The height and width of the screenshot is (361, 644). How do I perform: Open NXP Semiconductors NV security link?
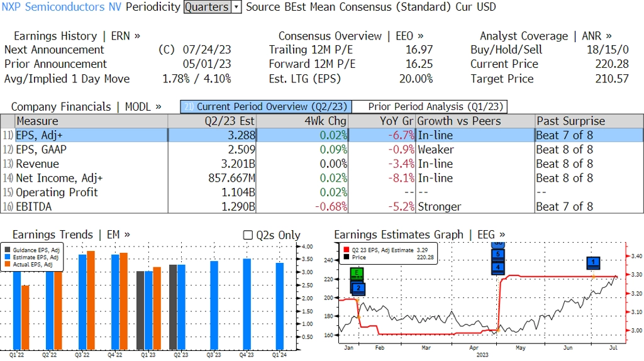pyautogui.click(x=62, y=7)
